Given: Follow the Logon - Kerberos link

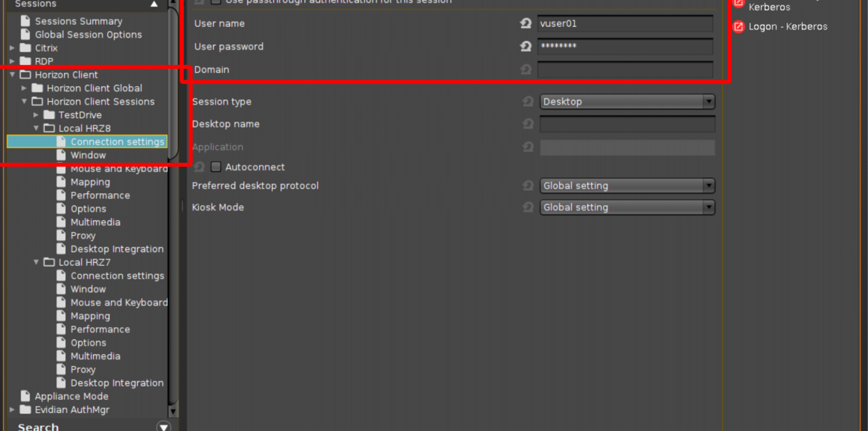Looking at the screenshot, I should click(788, 26).
